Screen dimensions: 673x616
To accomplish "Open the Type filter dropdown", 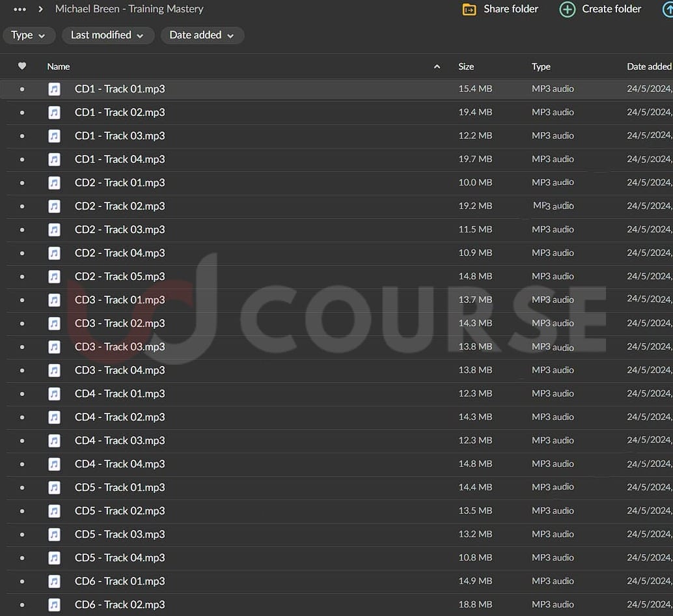I will pyautogui.click(x=29, y=35).
